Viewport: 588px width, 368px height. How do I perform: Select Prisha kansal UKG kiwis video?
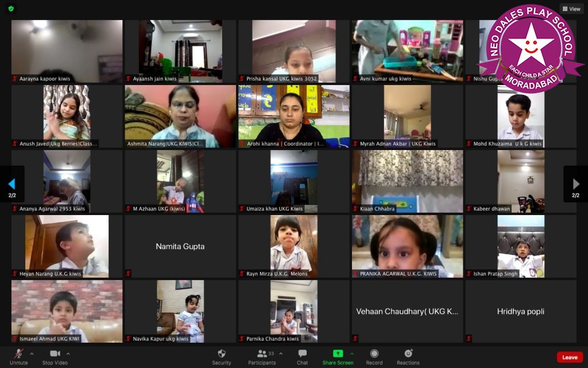coord(293,51)
